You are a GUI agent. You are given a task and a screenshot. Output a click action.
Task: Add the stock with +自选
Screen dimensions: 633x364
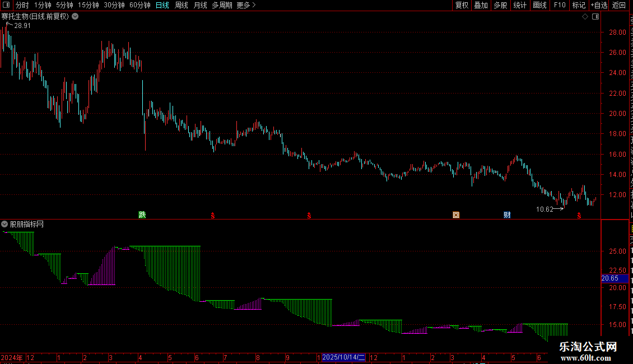599,5
